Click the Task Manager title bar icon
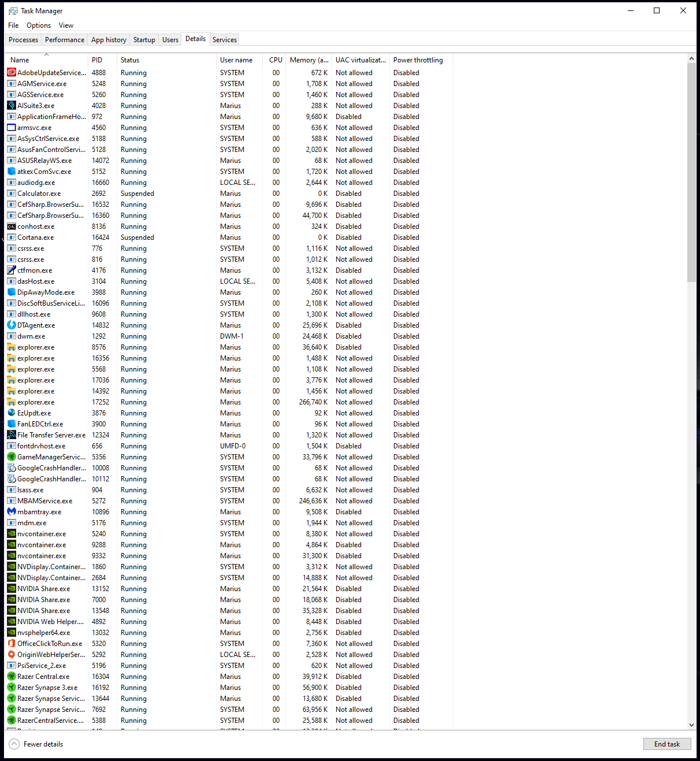The image size is (700, 761). 13,11
